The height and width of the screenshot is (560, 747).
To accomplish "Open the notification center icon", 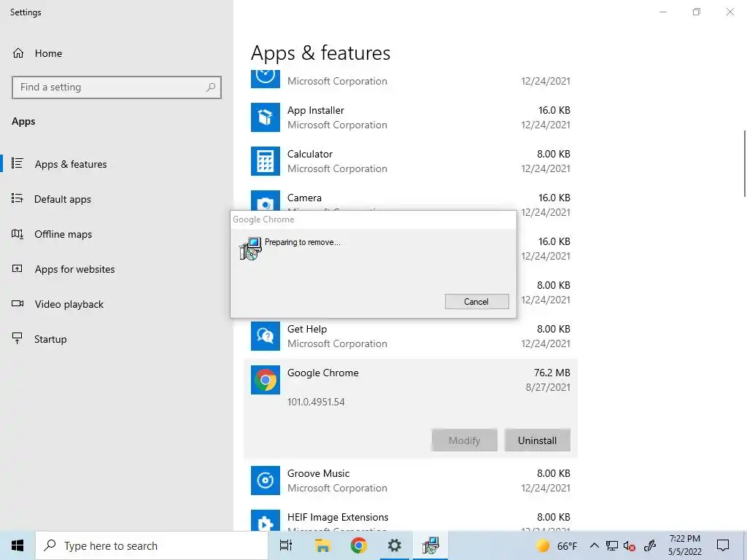I will point(723,545).
